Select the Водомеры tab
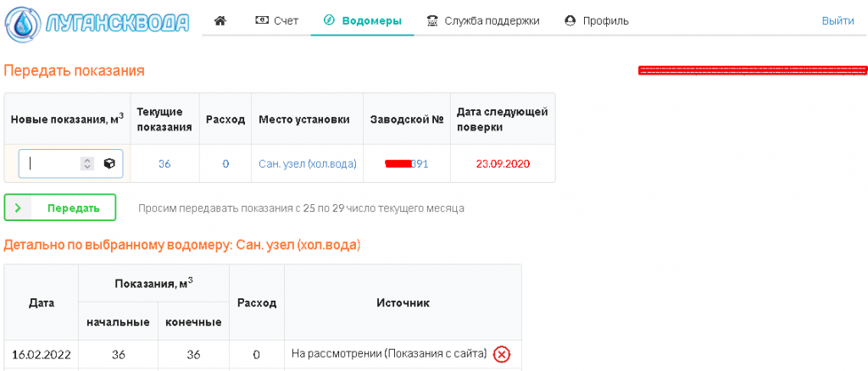The width and height of the screenshot is (868, 371). [362, 20]
